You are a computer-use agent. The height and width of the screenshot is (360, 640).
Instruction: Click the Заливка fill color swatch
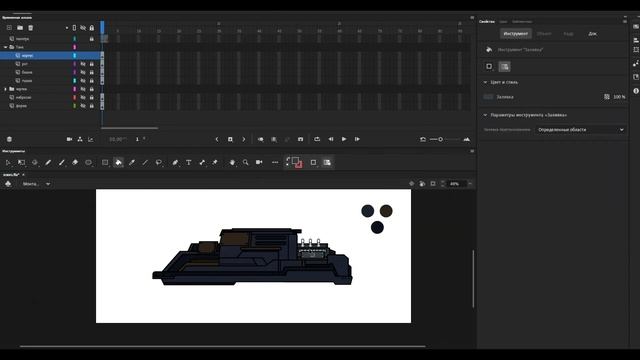click(x=488, y=97)
